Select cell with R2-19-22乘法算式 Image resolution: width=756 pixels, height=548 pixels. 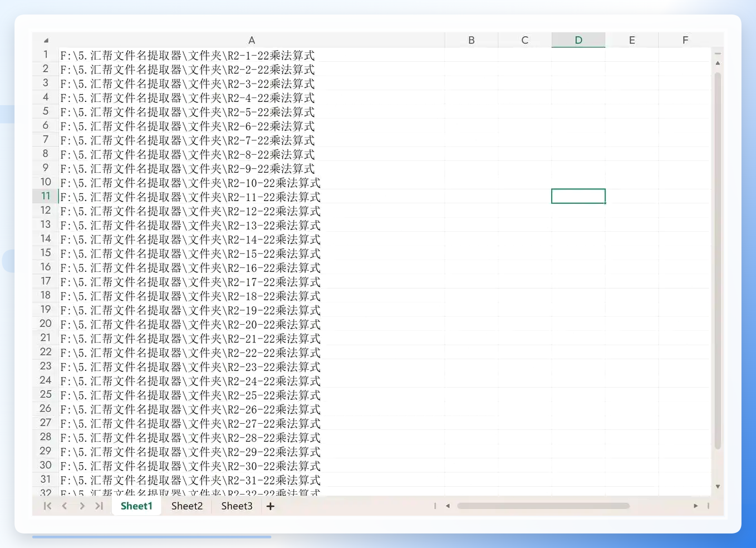point(252,310)
